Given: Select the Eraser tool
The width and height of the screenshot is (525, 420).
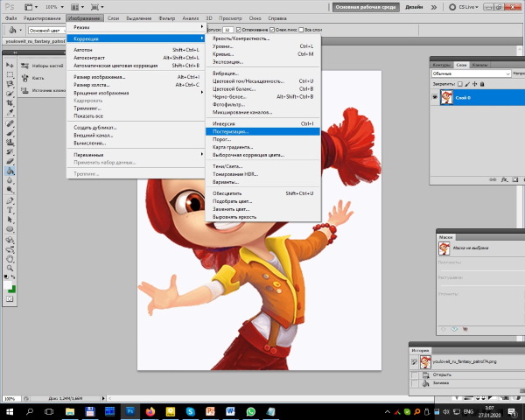Looking at the screenshot, I should click(10, 161).
